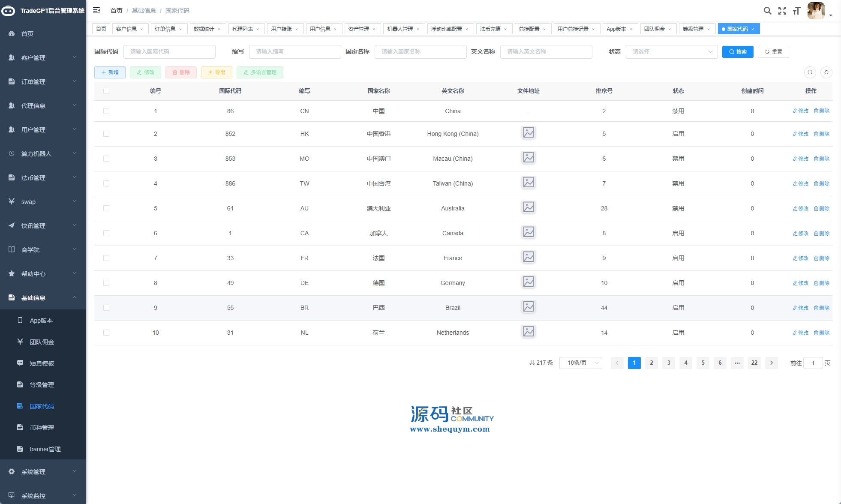Open 币种管理 in the sidebar

point(42,428)
